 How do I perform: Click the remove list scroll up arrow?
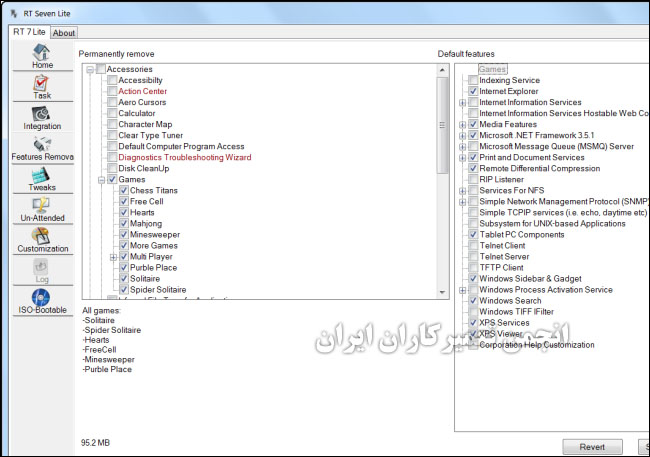click(x=442, y=70)
